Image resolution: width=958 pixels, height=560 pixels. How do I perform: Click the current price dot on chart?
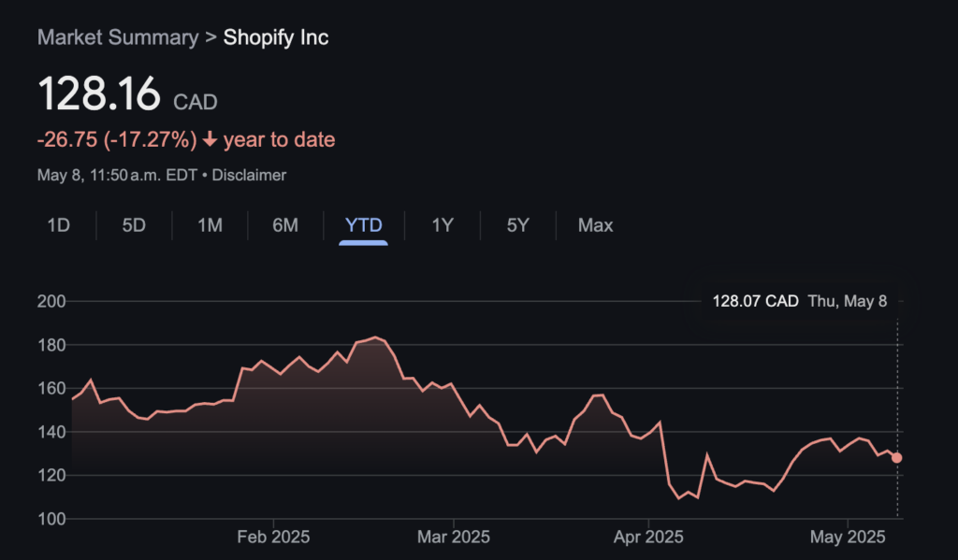[x=896, y=457]
